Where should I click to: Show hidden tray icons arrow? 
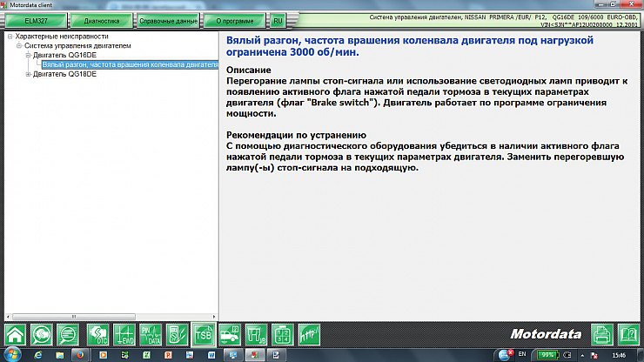click(582, 355)
